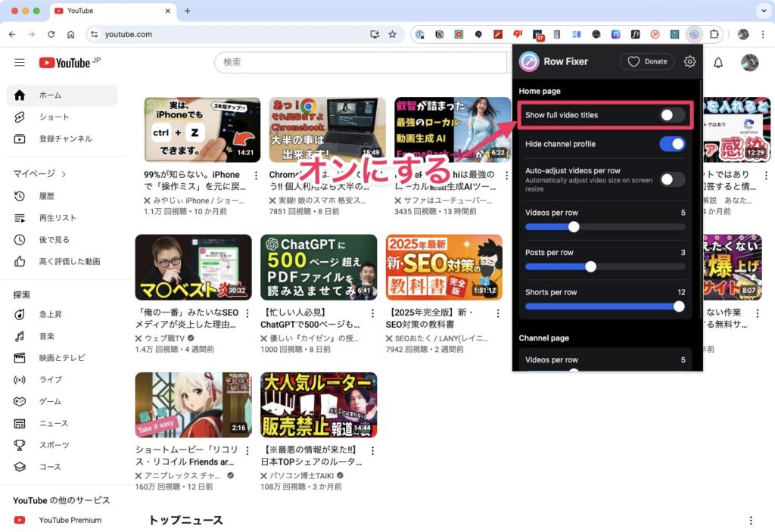The width and height of the screenshot is (775, 532).
Task: Open 急上昇 in sidebar
Action: tap(62, 314)
